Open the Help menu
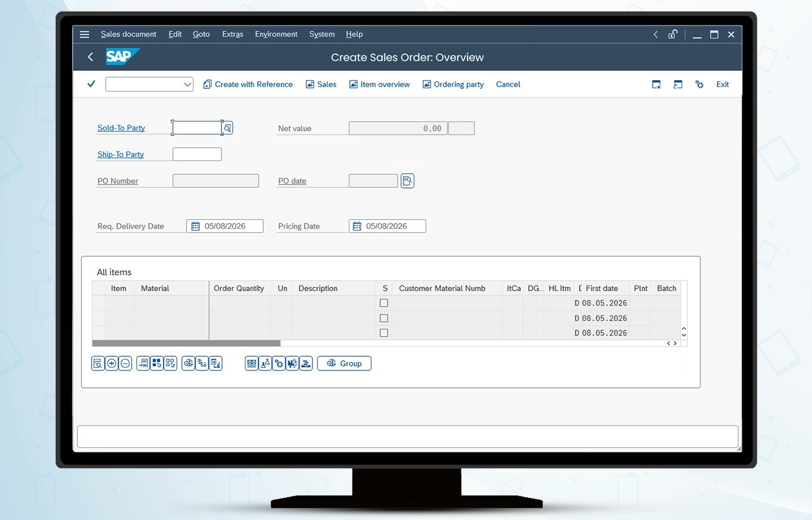The image size is (812, 520). 354,34
